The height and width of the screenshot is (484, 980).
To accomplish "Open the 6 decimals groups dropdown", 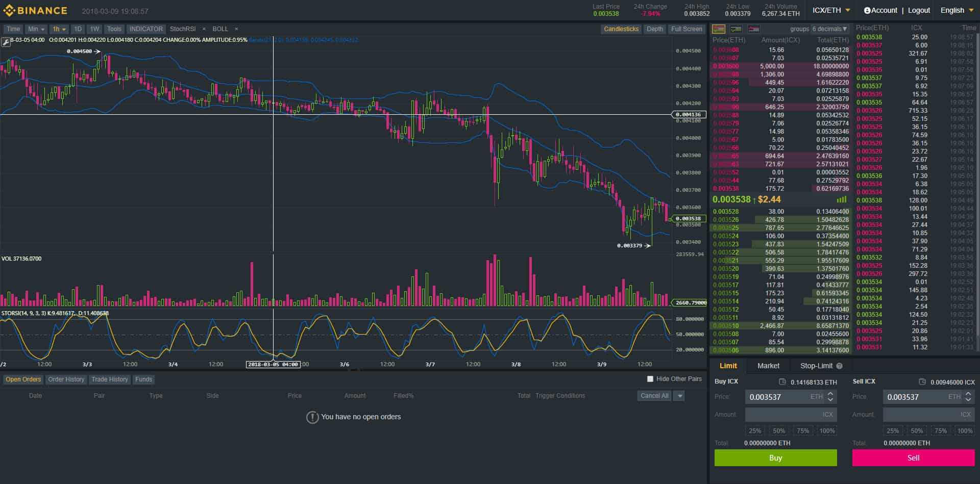I will click(x=830, y=29).
